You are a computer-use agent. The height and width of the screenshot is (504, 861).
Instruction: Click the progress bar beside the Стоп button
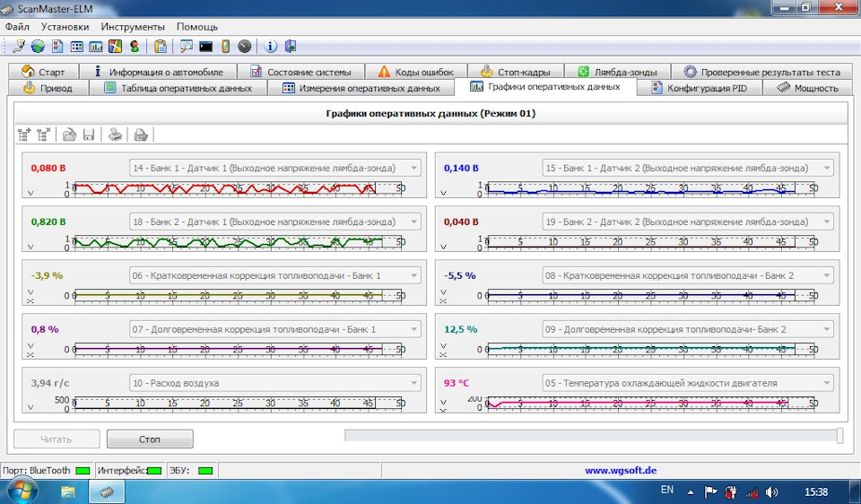594,435
